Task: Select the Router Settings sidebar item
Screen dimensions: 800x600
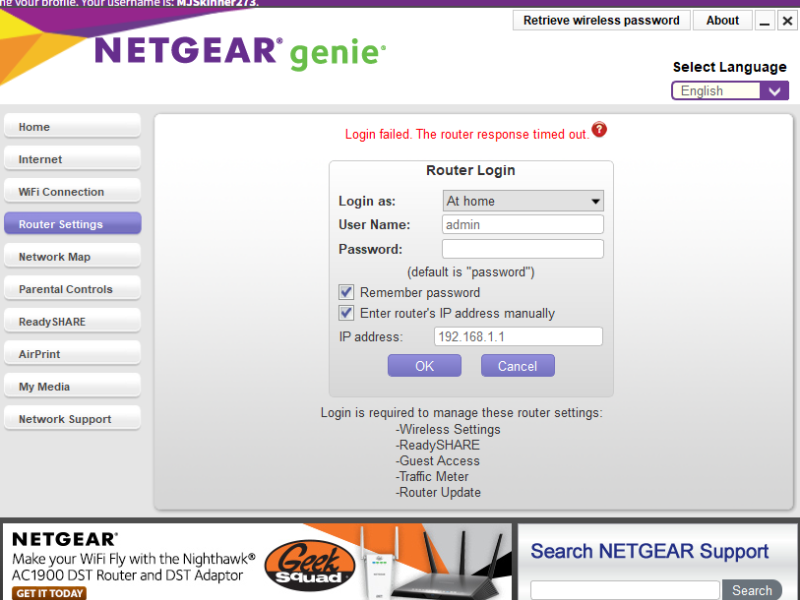Action: pyautogui.click(x=72, y=224)
